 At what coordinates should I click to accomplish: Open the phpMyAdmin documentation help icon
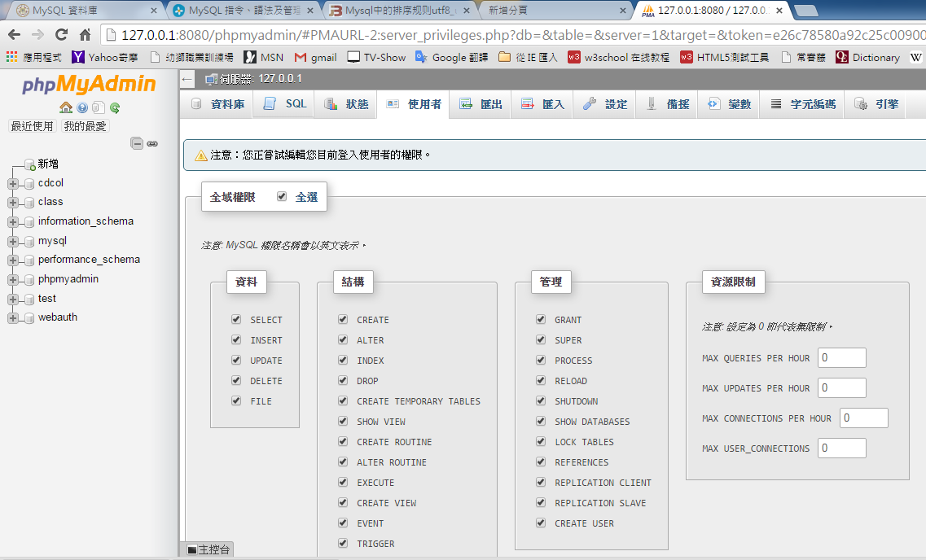pos(82,107)
